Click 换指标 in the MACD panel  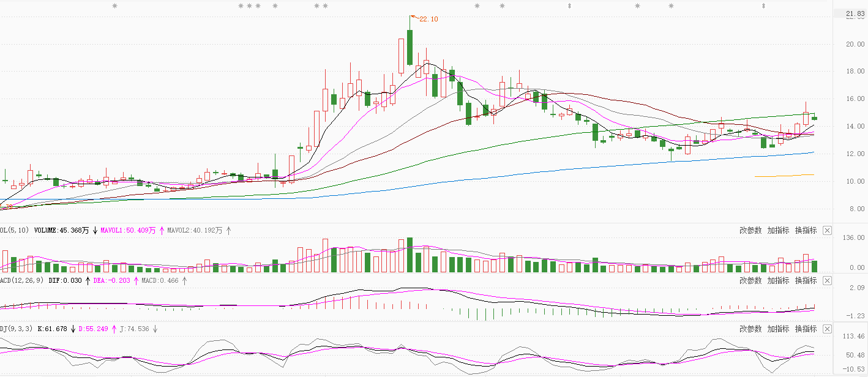coord(806,281)
